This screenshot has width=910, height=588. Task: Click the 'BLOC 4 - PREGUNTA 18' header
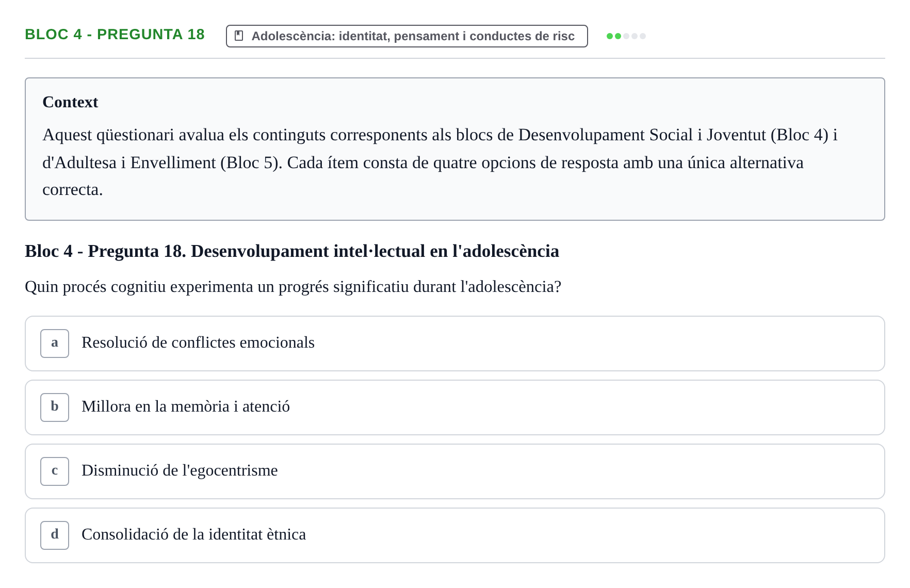[115, 35]
